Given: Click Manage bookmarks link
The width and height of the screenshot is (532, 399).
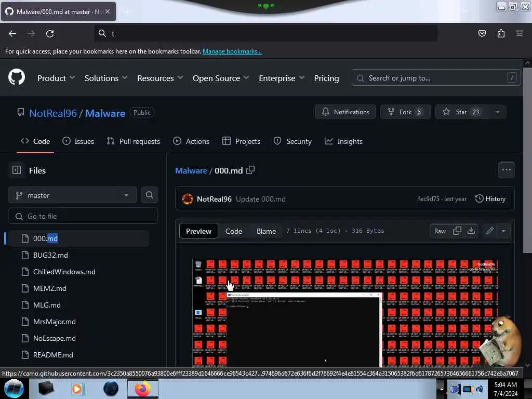Looking at the screenshot, I should [x=232, y=51].
